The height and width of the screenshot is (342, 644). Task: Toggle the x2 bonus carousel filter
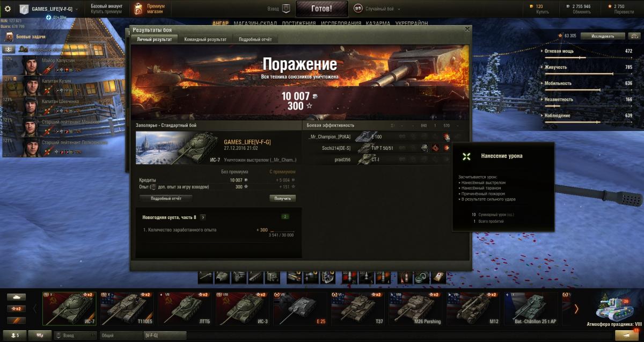click(x=16, y=309)
